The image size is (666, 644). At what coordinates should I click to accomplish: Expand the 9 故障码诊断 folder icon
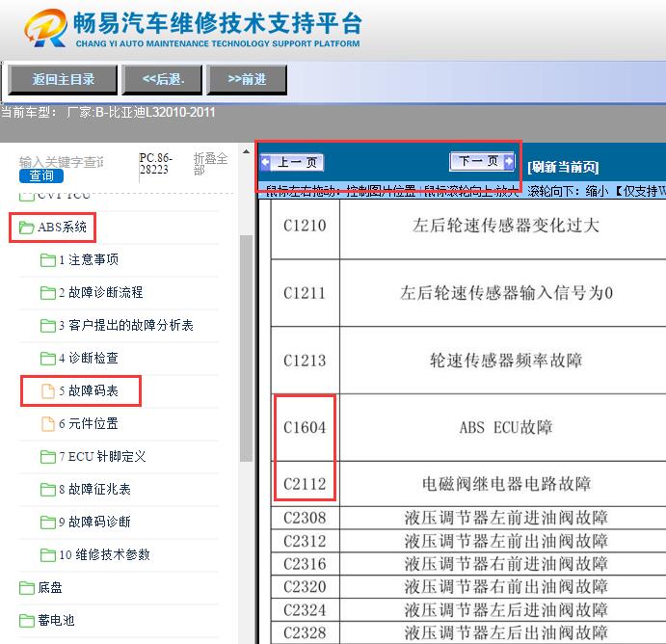coord(48,523)
